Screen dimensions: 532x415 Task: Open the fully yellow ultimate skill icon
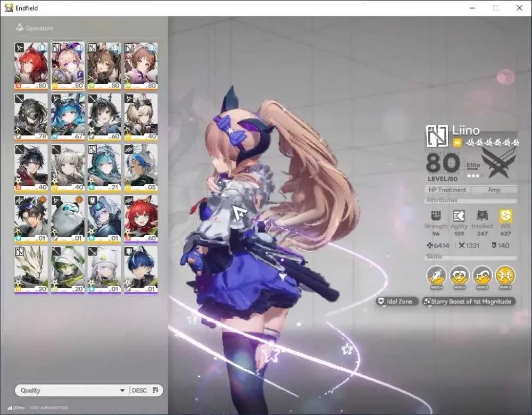point(505,276)
